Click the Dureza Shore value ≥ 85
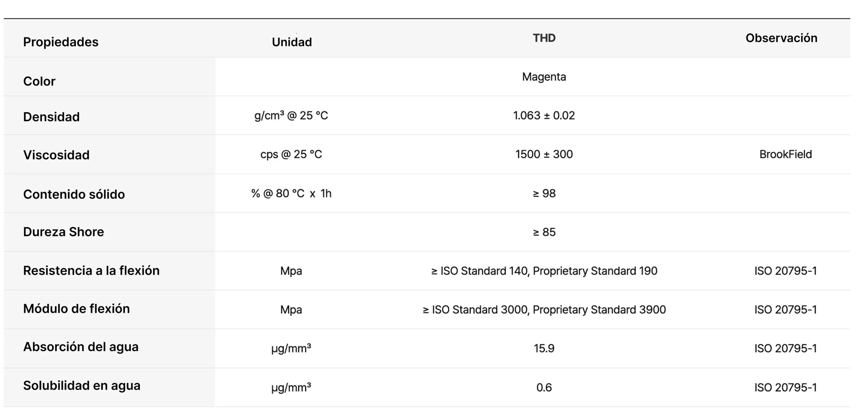868x417 pixels. (x=544, y=232)
